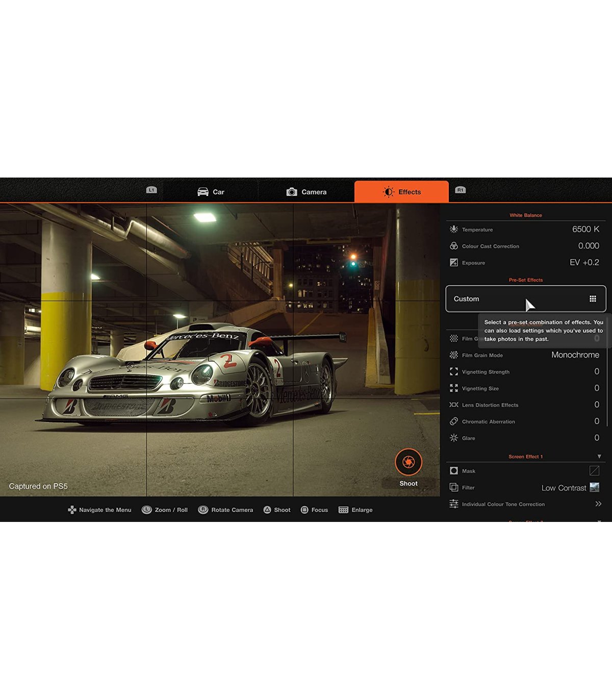Switch to the Camera tab
This screenshot has height=700, width=612.
click(x=306, y=192)
